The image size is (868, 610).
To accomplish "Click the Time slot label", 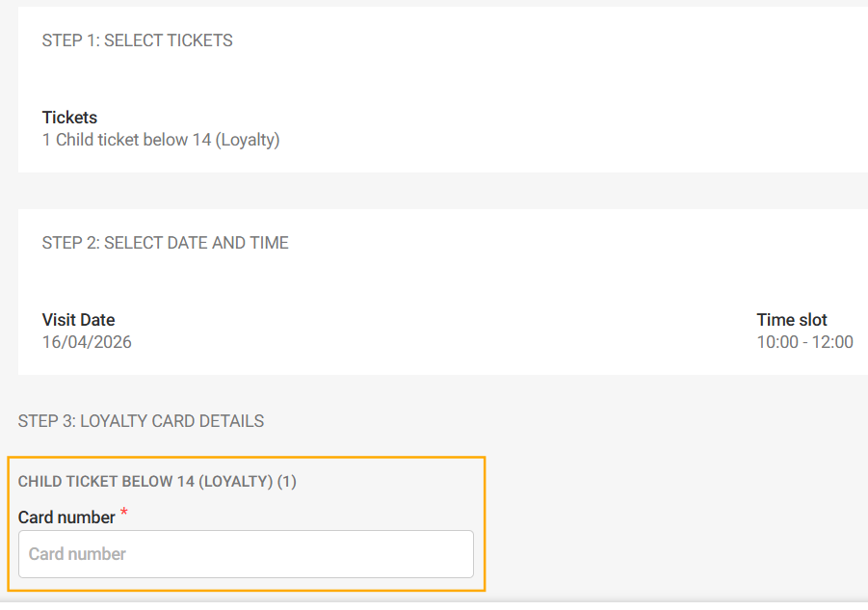I will [790, 319].
